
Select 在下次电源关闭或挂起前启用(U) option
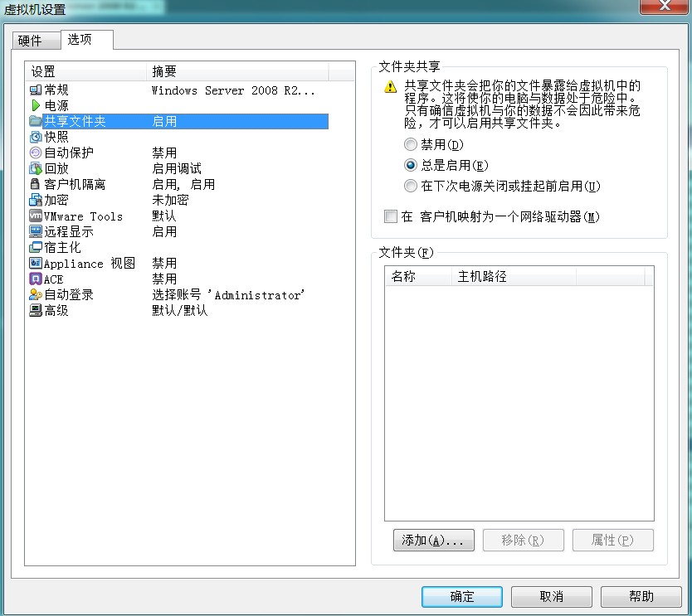(411, 186)
